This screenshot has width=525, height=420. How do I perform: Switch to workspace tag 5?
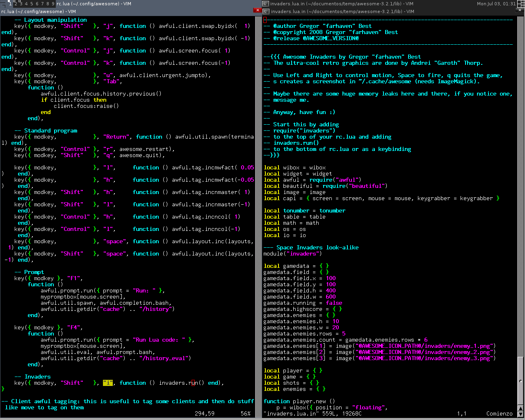(32, 4)
